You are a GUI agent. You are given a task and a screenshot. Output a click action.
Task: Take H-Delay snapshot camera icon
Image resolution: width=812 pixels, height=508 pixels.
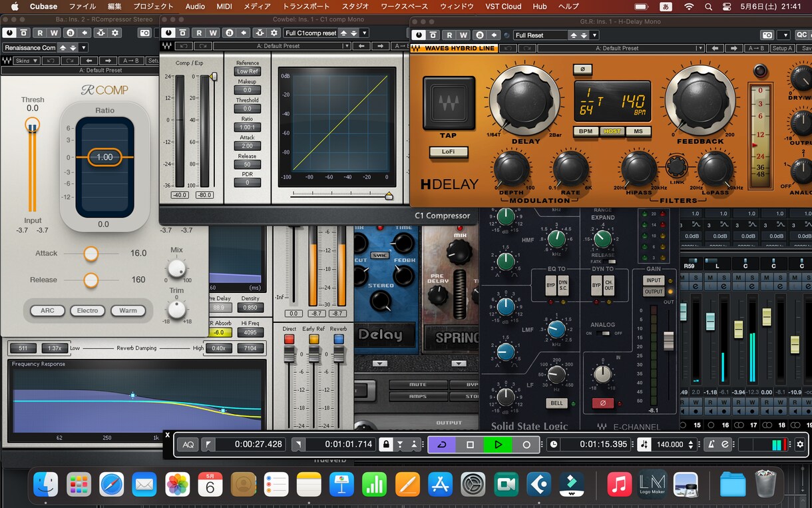click(767, 35)
